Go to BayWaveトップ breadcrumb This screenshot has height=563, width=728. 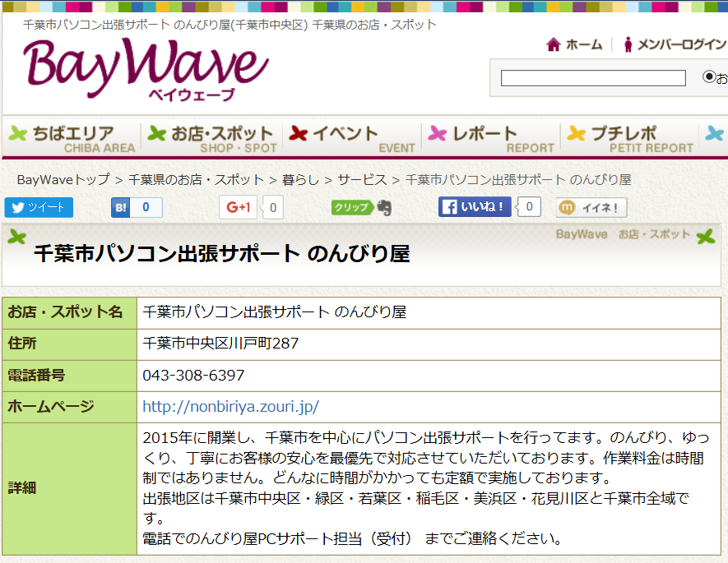point(63,179)
